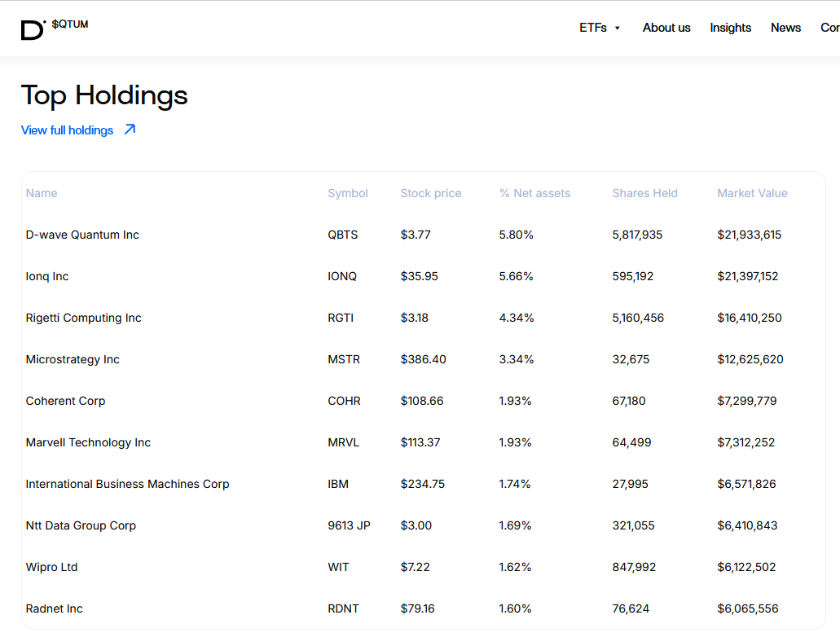Click the IONQ symbol cell
840x637 pixels.
click(x=342, y=276)
